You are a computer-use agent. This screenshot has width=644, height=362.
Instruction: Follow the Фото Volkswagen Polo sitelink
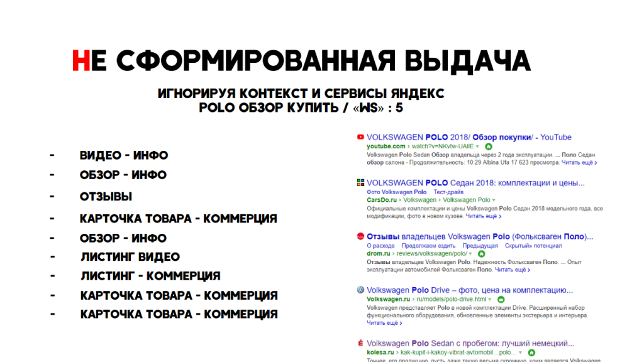(x=397, y=192)
